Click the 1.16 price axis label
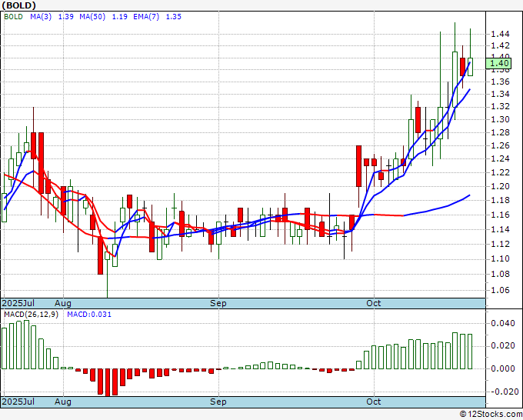 [500, 215]
